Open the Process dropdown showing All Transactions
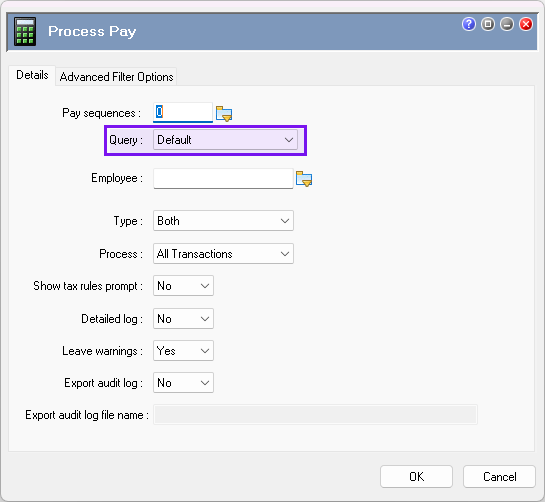Screen dimensions: 545x502 pos(223,253)
